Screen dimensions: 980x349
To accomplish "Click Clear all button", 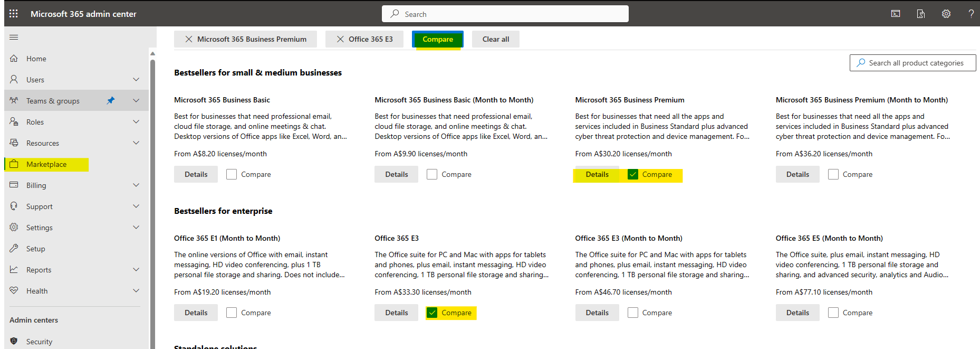I will tap(496, 39).
